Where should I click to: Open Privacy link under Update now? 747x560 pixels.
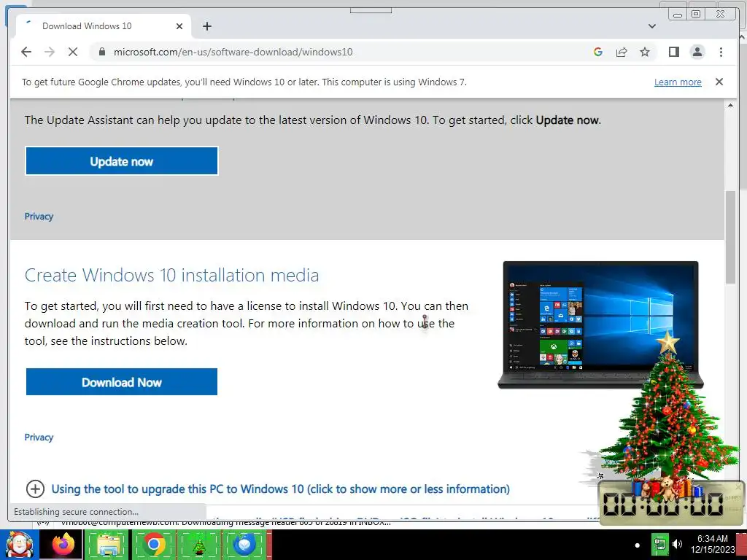pos(39,216)
